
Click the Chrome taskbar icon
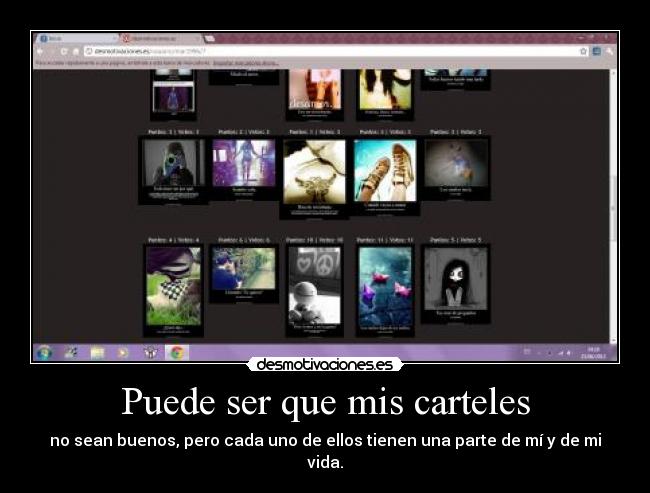tap(177, 353)
